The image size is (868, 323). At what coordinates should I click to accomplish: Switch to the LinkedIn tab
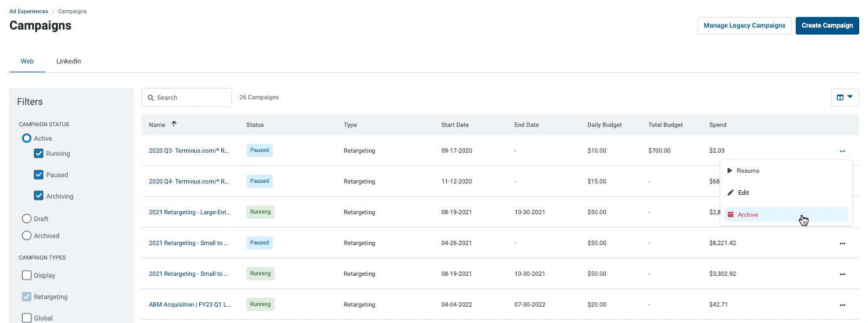[x=69, y=62]
